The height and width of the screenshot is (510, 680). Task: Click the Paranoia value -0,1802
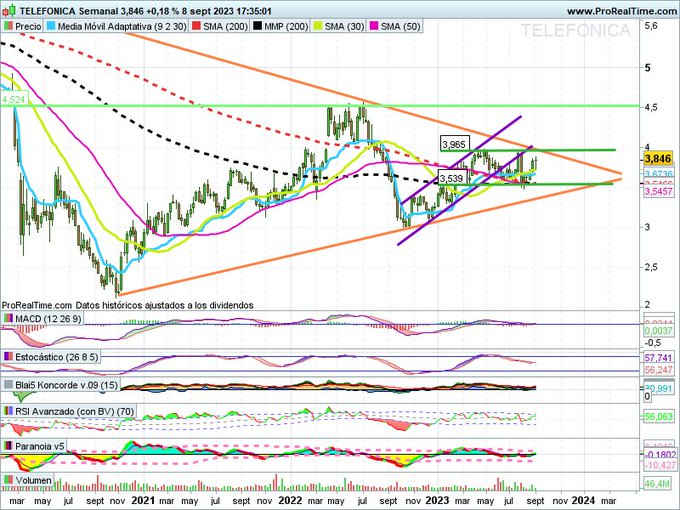tap(658, 454)
